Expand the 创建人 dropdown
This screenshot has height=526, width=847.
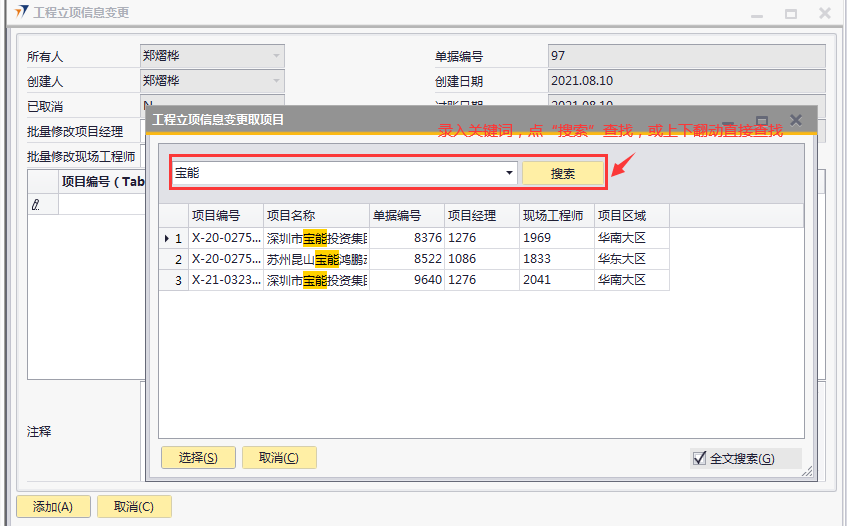[x=276, y=81]
